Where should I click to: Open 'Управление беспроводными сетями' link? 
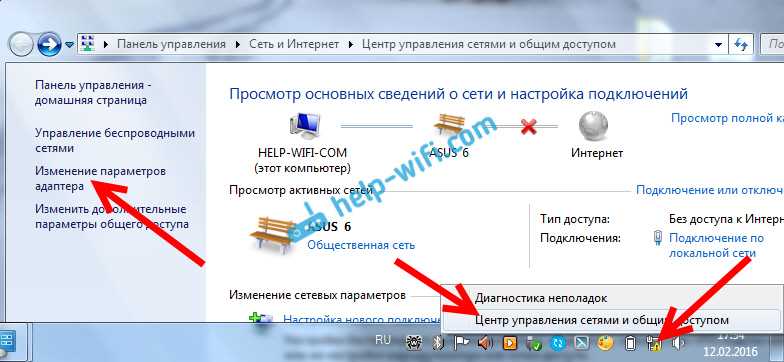pos(114,141)
